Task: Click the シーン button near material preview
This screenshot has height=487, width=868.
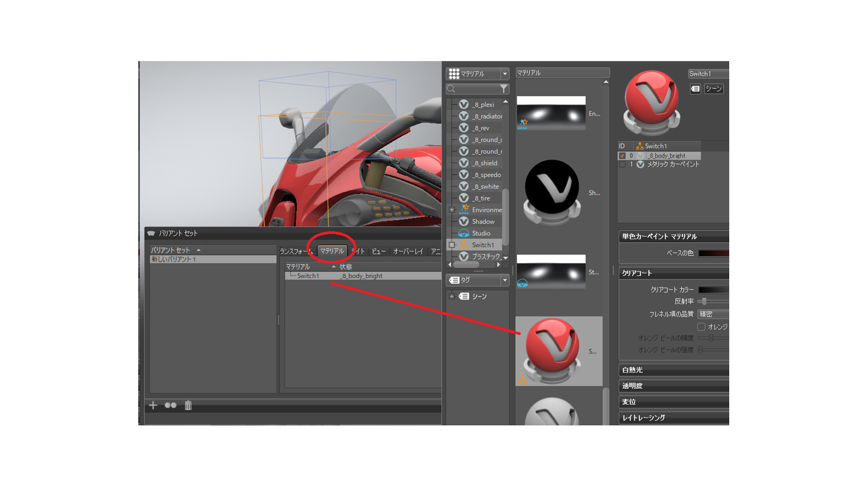Action: pos(713,89)
